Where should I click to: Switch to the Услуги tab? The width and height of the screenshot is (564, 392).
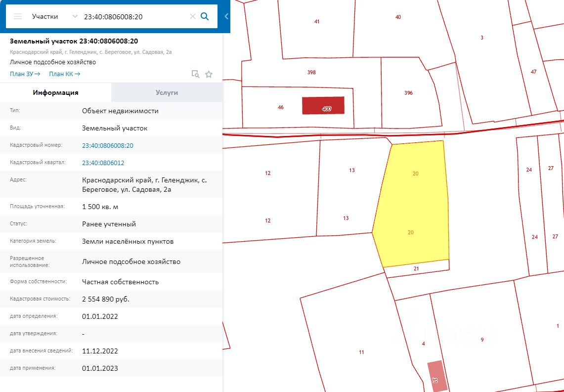[x=167, y=92]
